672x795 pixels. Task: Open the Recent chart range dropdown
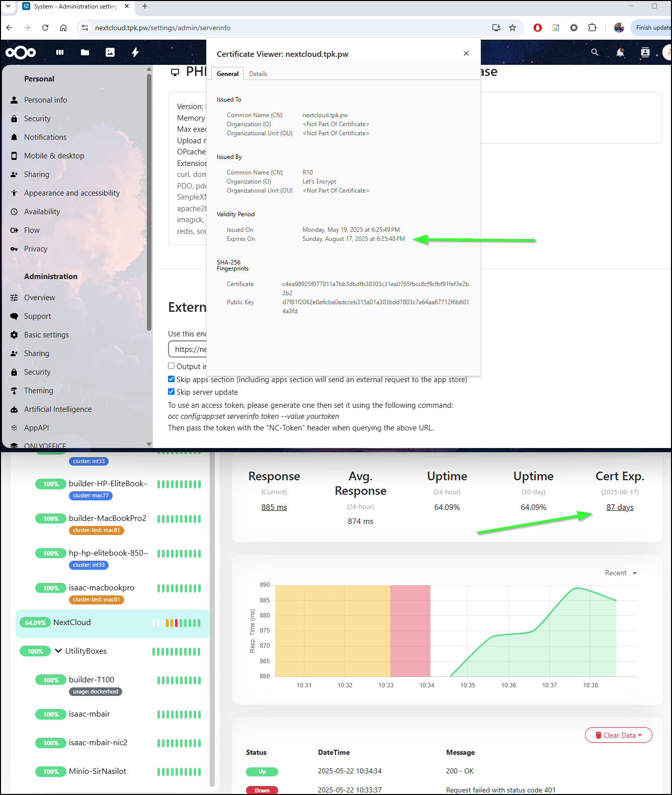tap(621, 573)
